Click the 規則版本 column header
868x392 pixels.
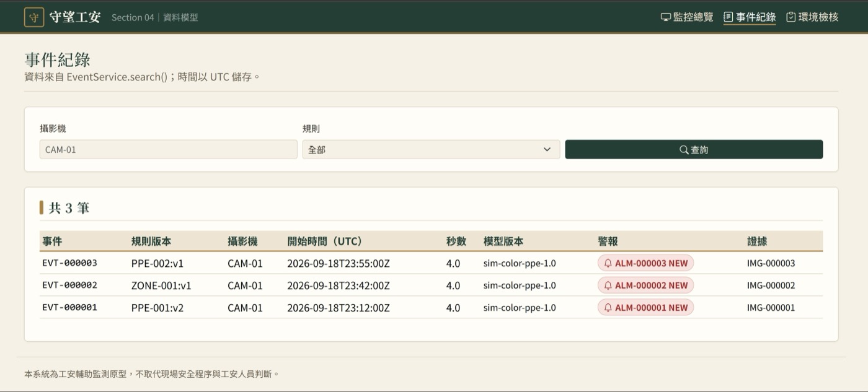(151, 242)
